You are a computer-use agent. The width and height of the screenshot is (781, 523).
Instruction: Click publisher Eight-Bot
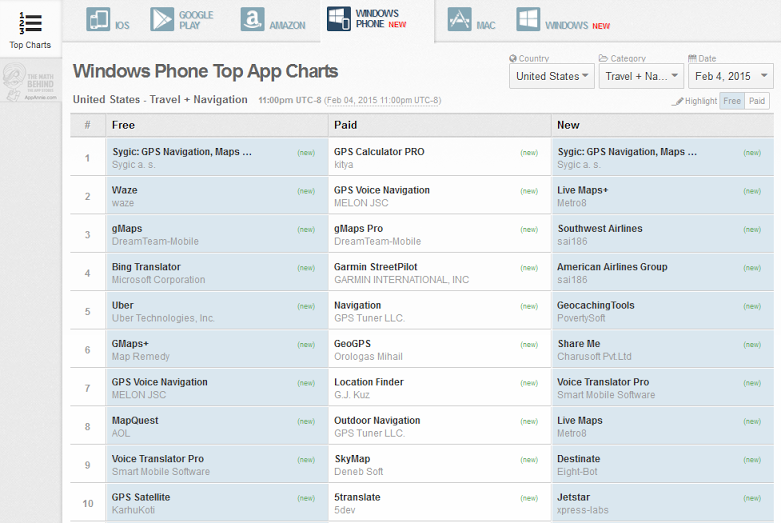coord(577,472)
